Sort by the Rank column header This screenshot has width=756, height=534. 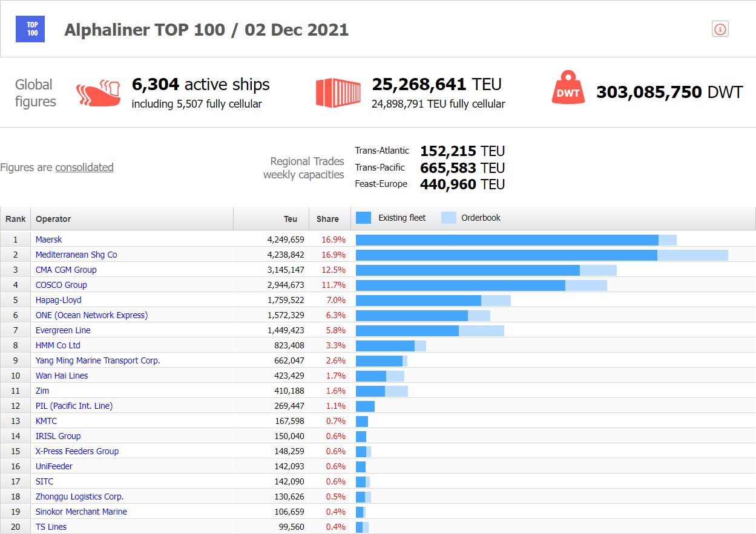point(16,219)
